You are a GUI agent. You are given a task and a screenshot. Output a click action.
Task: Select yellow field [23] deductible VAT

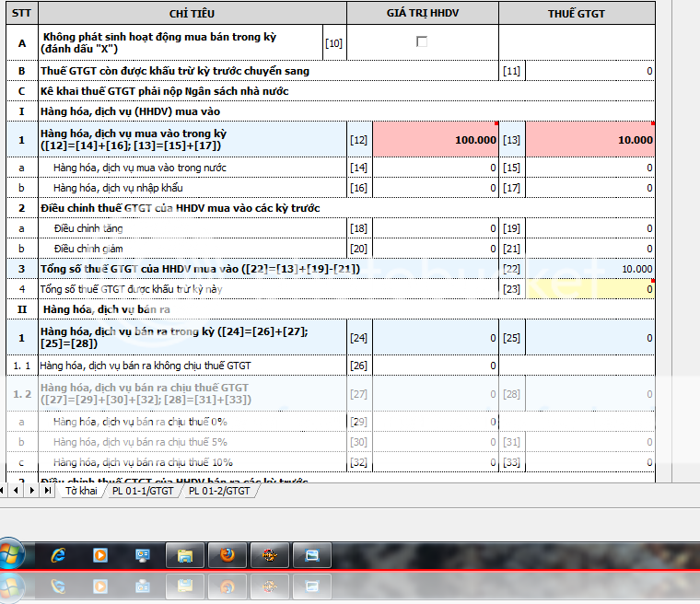coord(589,289)
